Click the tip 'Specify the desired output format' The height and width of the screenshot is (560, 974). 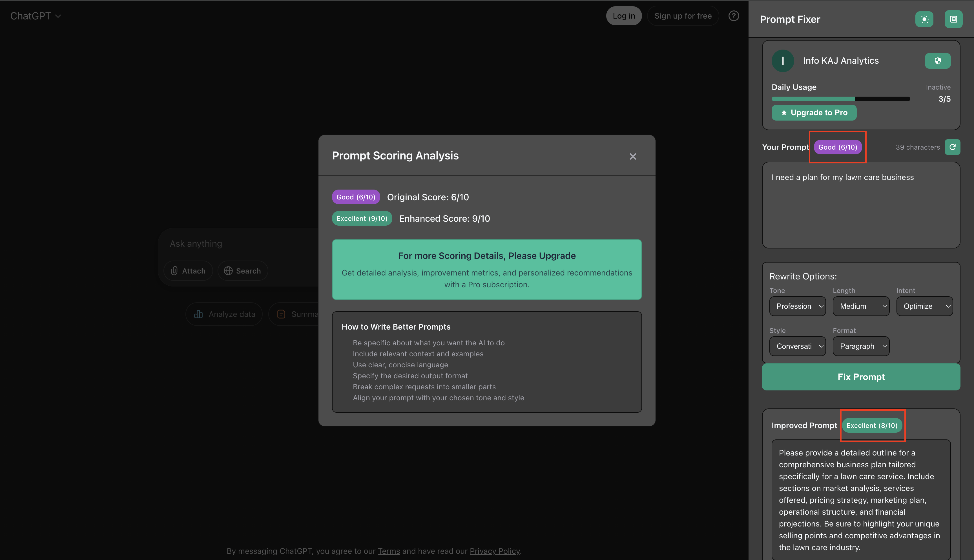(x=410, y=376)
